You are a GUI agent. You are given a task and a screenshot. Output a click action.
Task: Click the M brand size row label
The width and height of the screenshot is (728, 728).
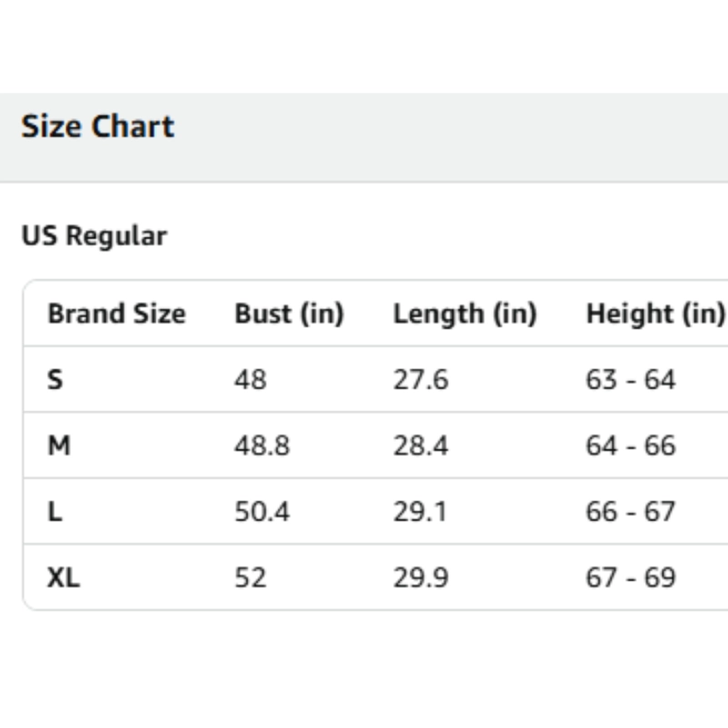tap(59, 446)
